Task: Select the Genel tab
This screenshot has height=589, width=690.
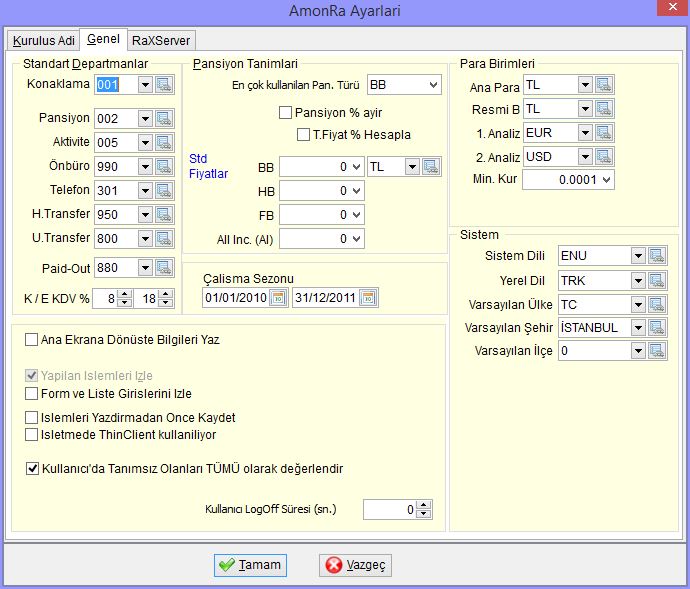Action: click(x=103, y=39)
